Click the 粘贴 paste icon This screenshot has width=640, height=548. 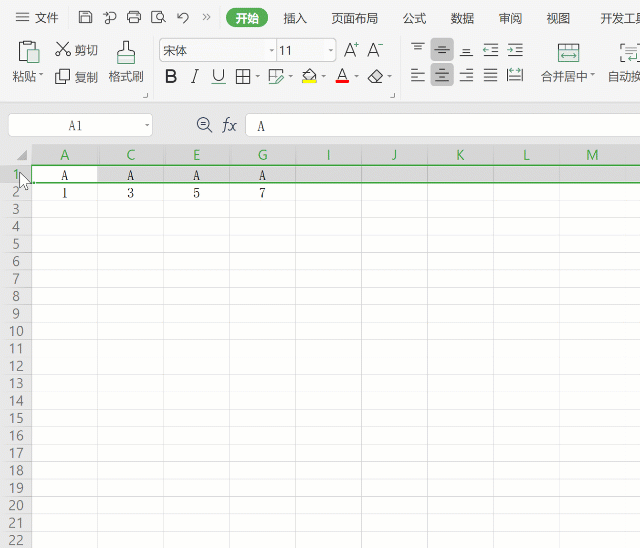(29, 52)
